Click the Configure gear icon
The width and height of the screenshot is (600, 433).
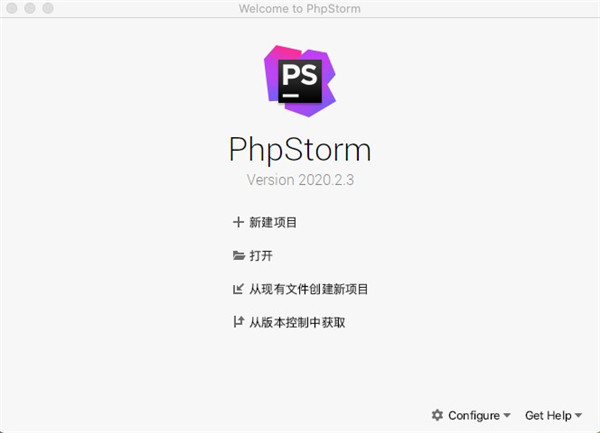click(x=437, y=415)
